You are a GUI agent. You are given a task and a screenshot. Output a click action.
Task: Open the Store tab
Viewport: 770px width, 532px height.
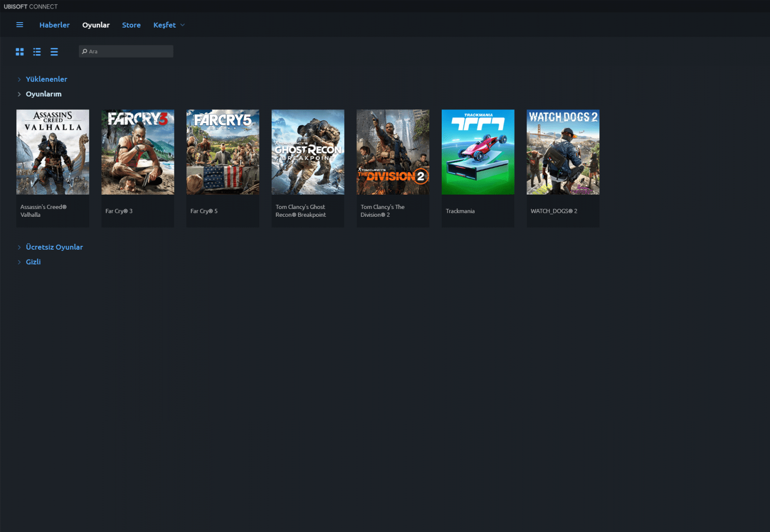131,25
